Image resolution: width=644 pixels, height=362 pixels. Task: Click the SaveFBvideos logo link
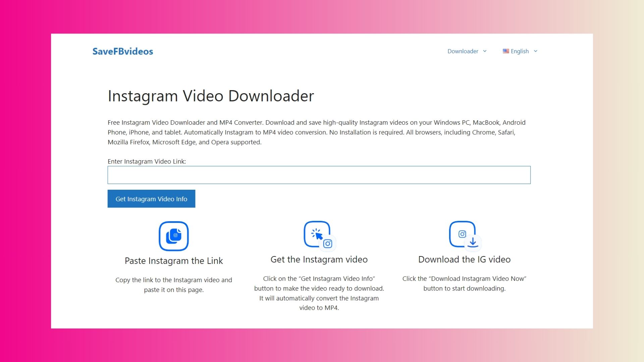pos(123,51)
